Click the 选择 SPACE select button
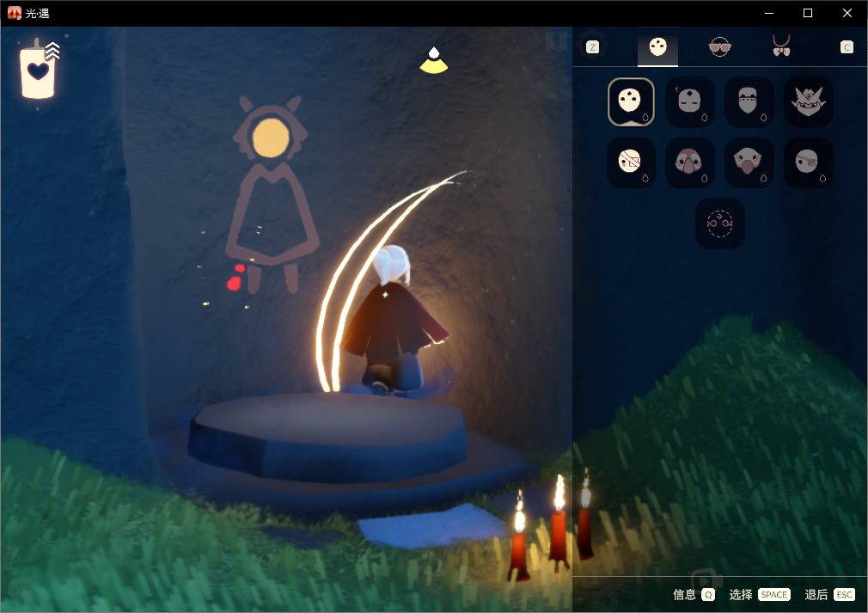Image resolution: width=868 pixels, height=613 pixels. tap(759, 595)
